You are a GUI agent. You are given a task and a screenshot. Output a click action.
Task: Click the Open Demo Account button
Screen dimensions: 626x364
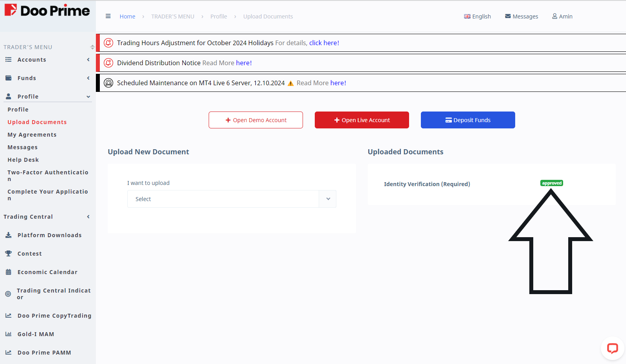[x=256, y=120]
